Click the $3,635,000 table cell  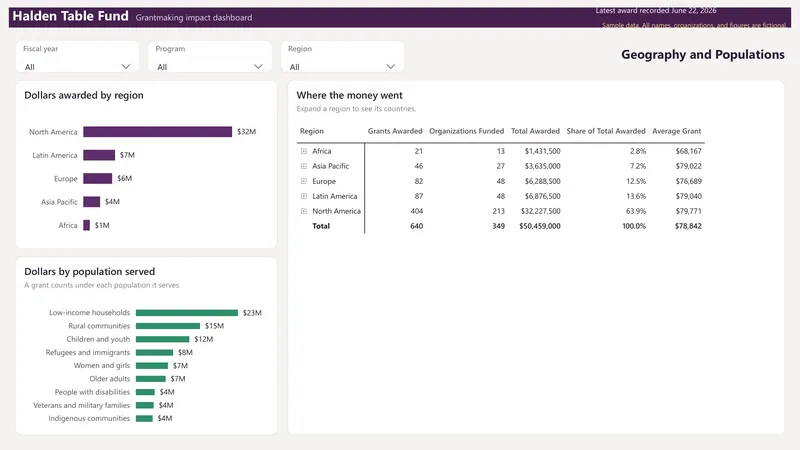point(542,166)
